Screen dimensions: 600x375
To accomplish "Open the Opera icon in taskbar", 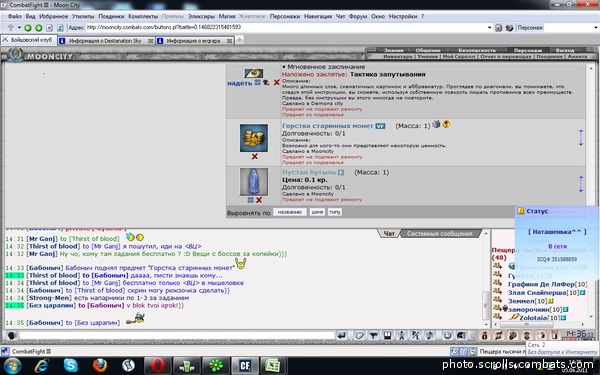I will [x=157, y=365].
